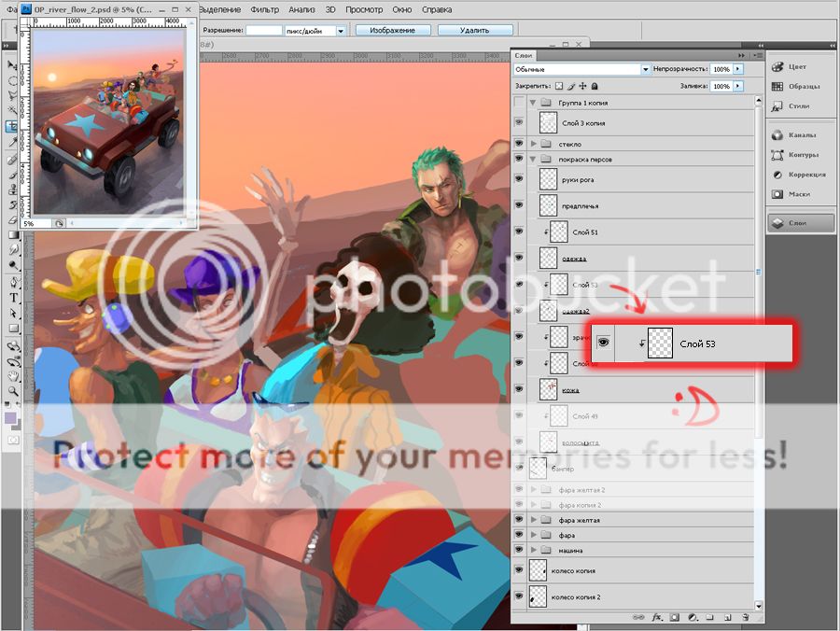Hide the предплечья layer
Image resolution: width=840 pixels, height=631 pixels.
[519, 205]
